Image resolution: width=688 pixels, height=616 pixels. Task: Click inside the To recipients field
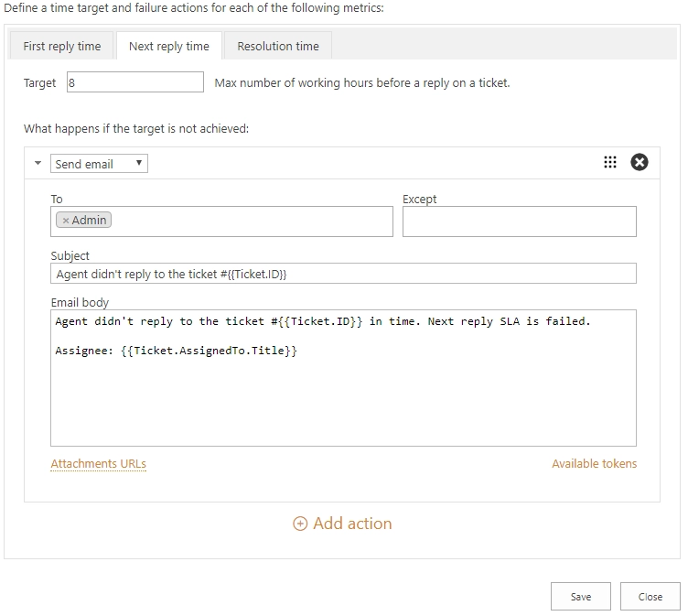(x=221, y=222)
